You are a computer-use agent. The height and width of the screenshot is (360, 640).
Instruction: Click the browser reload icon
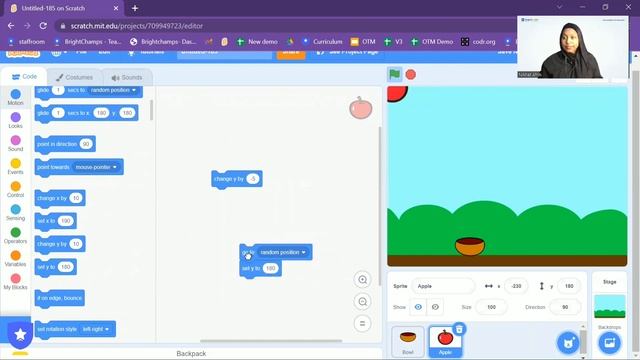[x=43, y=26]
